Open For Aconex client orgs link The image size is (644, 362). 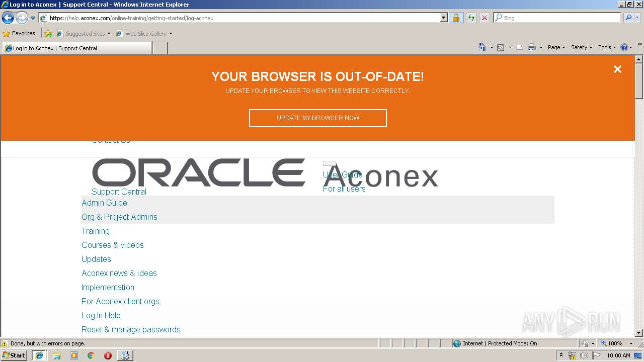(x=120, y=301)
